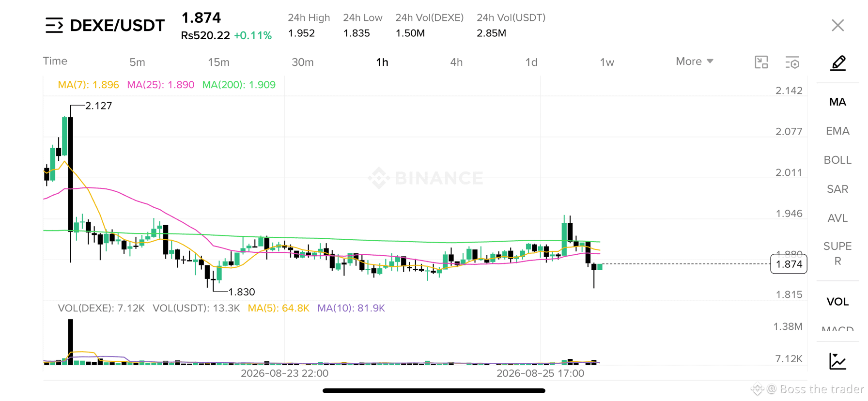Toggle the EMA indicator
This screenshot has height=401, width=868.
click(837, 131)
